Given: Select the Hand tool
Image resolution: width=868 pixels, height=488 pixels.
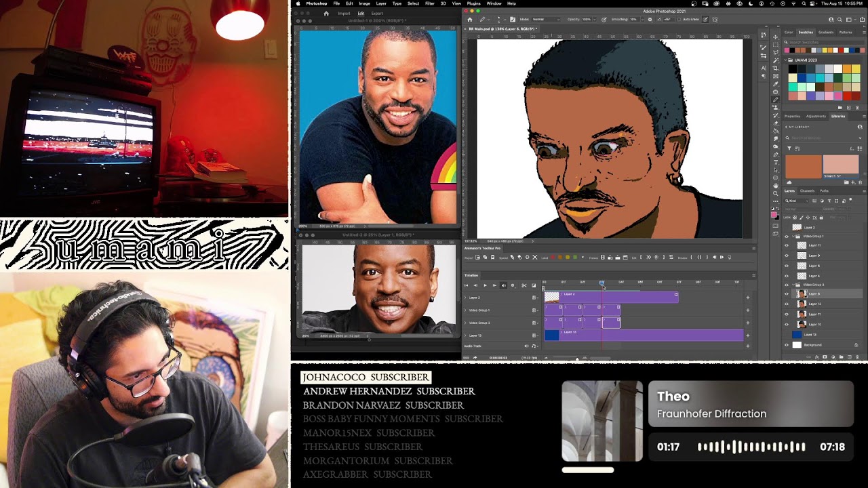Looking at the screenshot, I should click(776, 186).
